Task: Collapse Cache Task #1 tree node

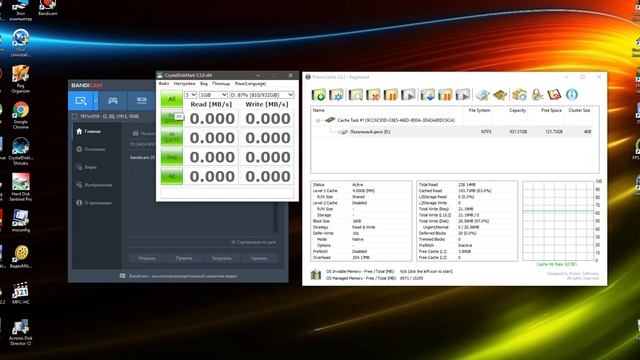Action: (318, 120)
